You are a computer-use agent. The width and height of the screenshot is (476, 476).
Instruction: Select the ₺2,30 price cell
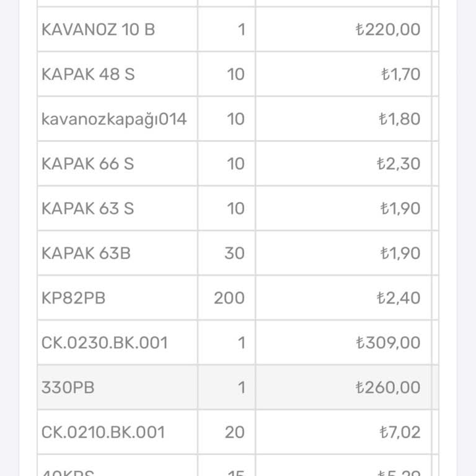click(x=343, y=164)
